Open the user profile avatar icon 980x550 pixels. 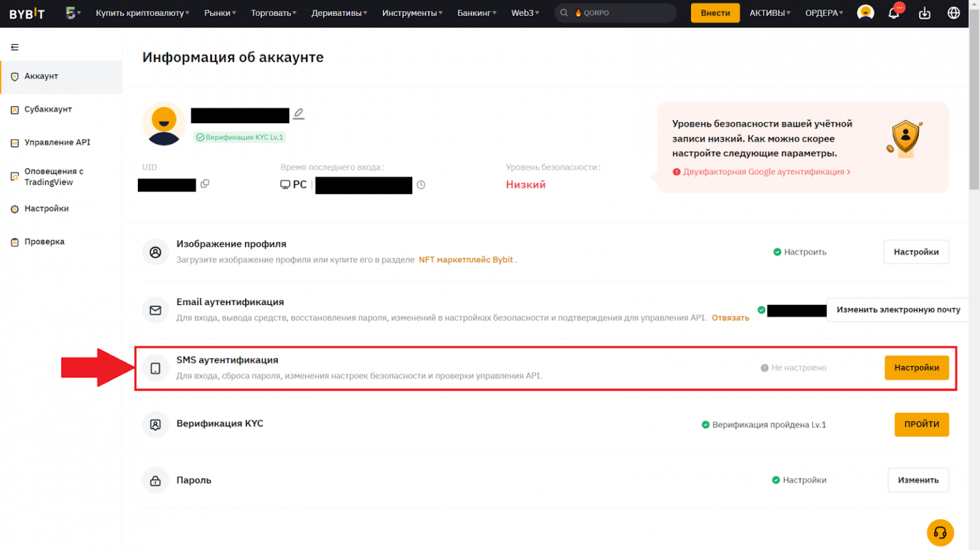pyautogui.click(x=865, y=13)
